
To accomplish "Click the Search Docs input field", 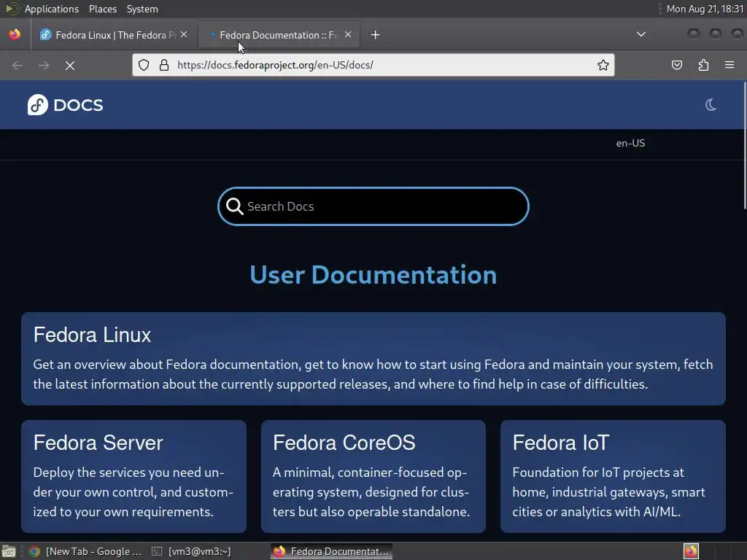I will [373, 206].
